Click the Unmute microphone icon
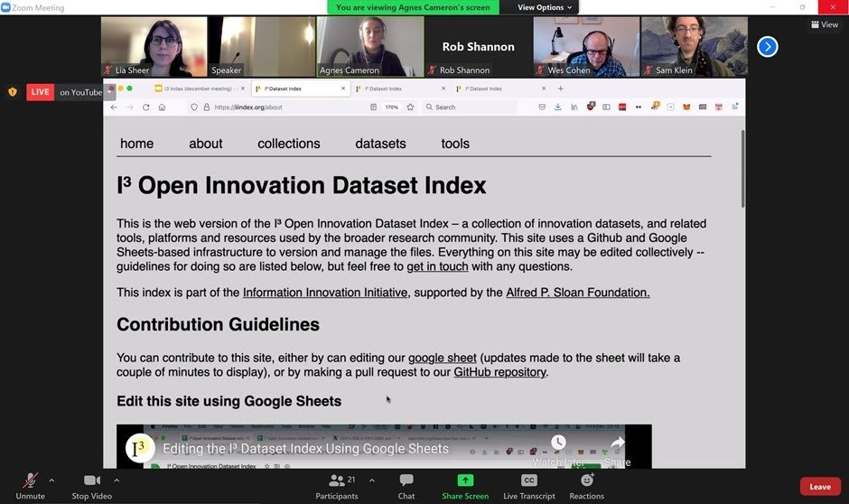 [31, 481]
